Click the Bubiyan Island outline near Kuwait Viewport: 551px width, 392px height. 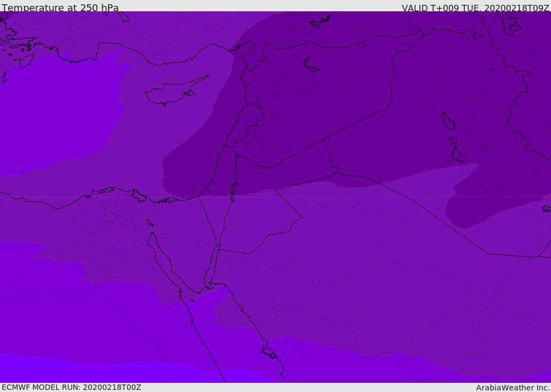click(546, 209)
